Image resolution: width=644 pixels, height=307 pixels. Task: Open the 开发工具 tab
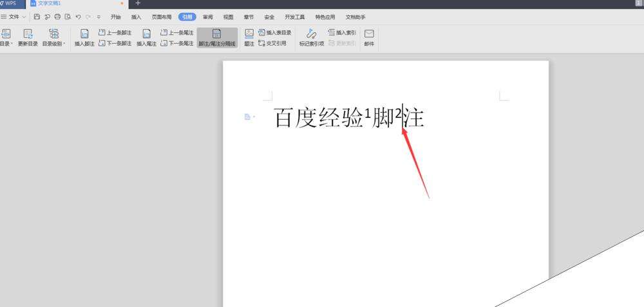pos(295,17)
